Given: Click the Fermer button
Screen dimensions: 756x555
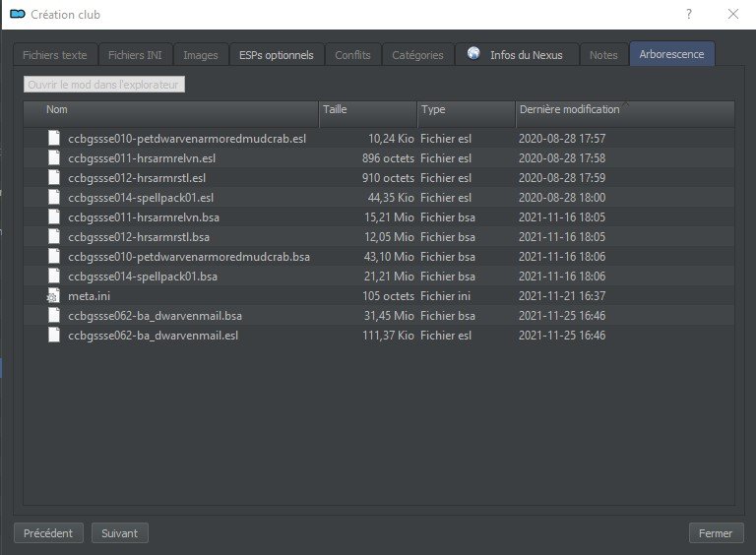Looking at the screenshot, I should click(716, 532).
